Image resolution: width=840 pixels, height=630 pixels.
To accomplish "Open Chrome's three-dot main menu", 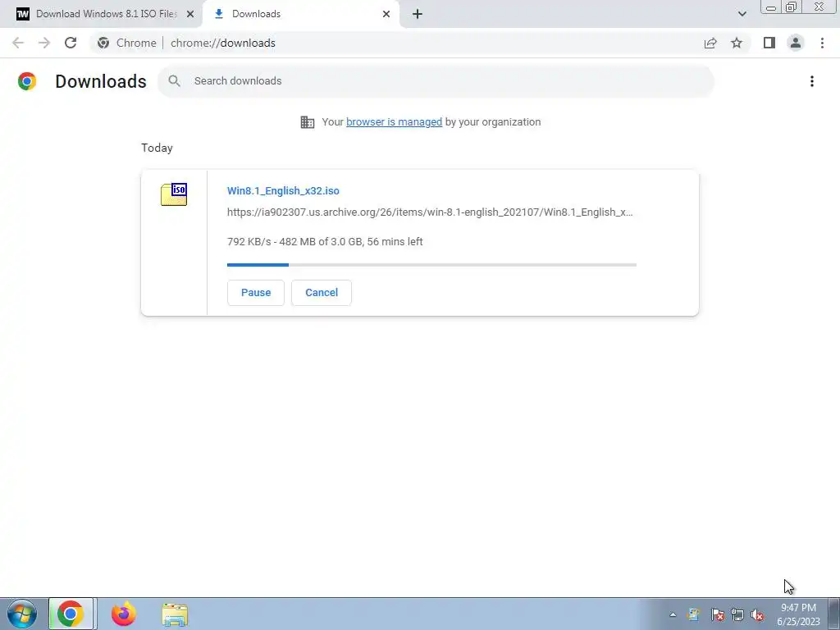I will tap(822, 43).
